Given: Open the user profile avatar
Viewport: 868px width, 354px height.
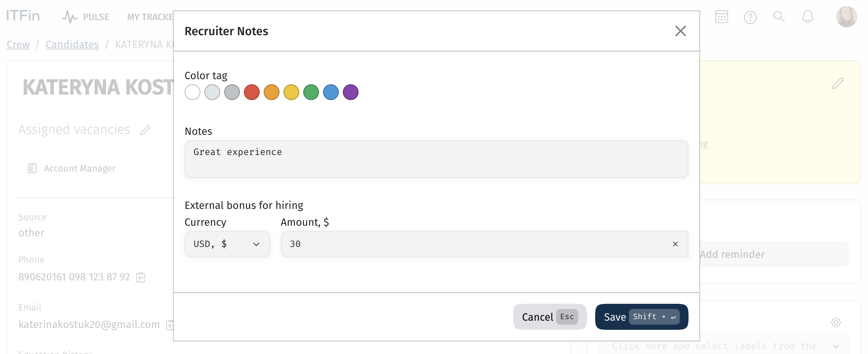Looking at the screenshot, I should coord(846,17).
